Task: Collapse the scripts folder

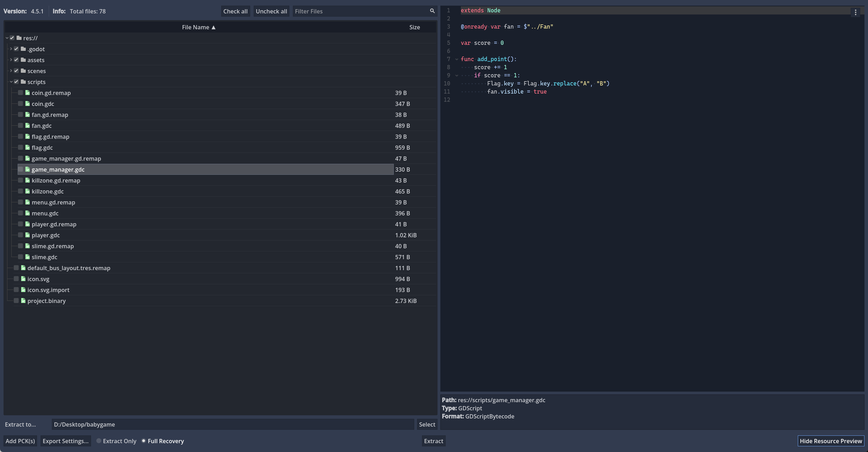Action: click(x=11, y=82)
